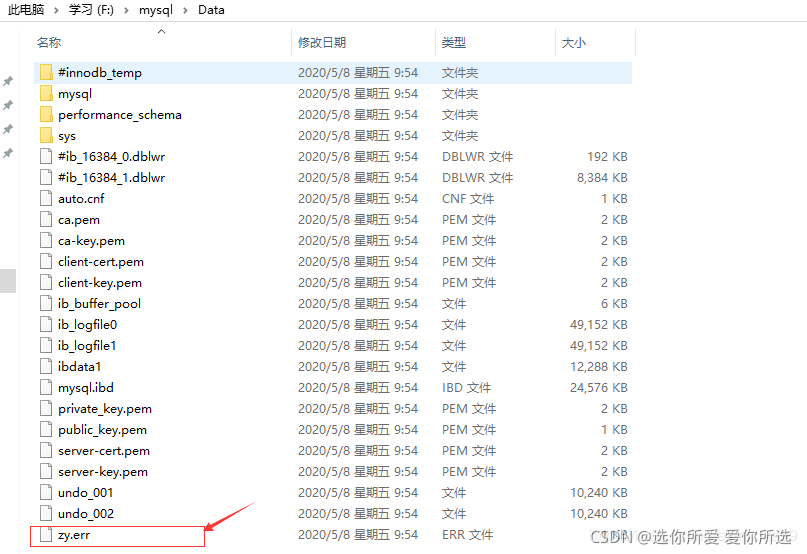Click the sys folder icon
Image resolution: width=807 pixels, height=554 pixels.
[x=46, y=135]
